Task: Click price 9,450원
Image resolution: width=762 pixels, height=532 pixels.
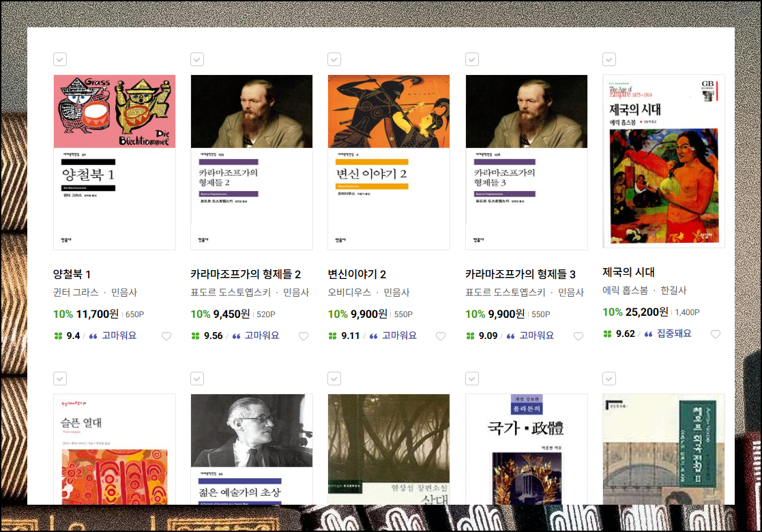Action: coord(232,314)
